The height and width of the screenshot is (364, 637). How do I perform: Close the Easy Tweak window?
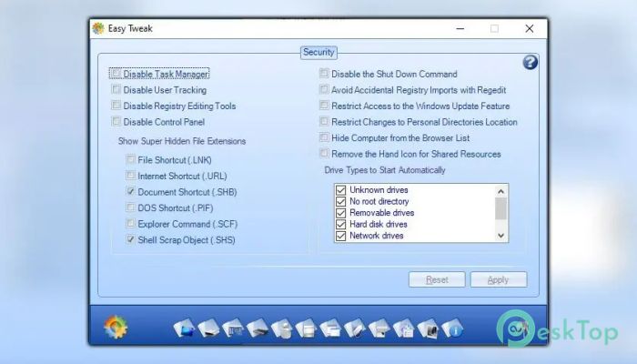[529, 28]
